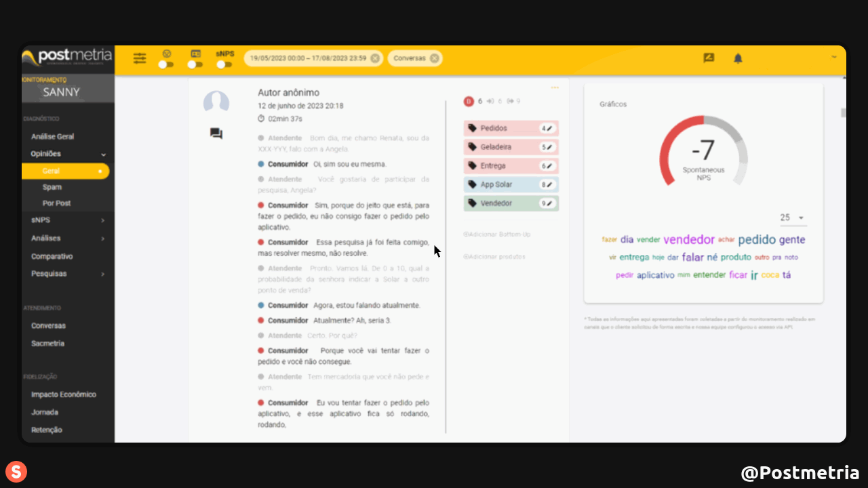Click the blue dot before "Oi, sim sou eu mesma."
Screen dimensions: 868x488
point(261,164)
